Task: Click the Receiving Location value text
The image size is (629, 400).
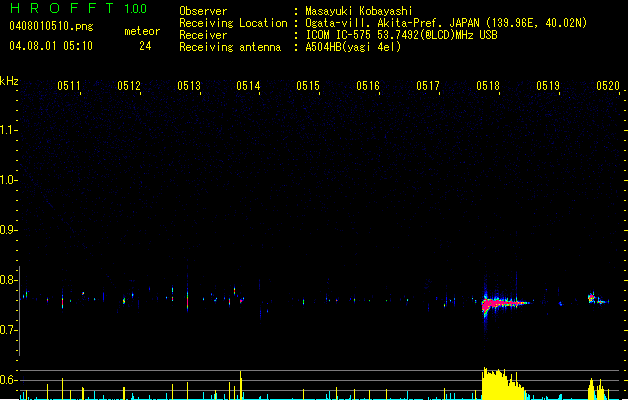Action: point(446,23)
